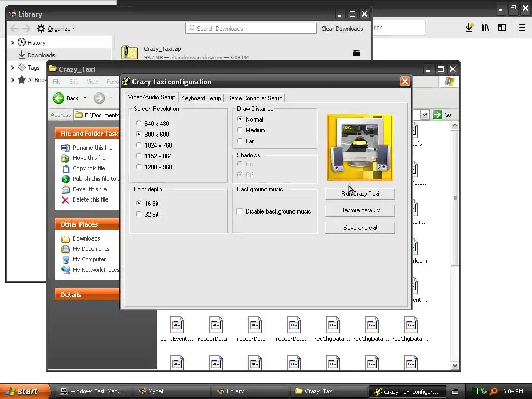532x399 pixels.
Task: Select Video/Audio Setup tab
Action: (x=152, y=97)
